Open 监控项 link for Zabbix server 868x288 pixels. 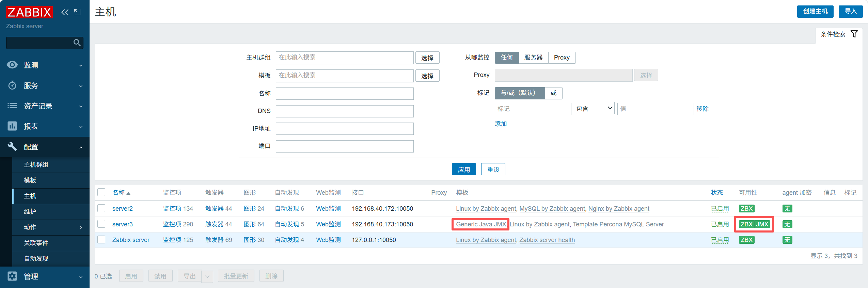point(172,240)
